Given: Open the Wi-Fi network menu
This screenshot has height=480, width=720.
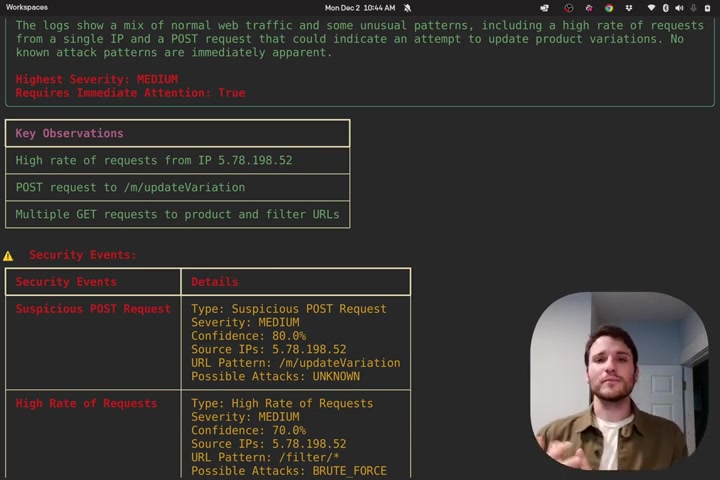Looking at the screenshot, I should click(651, 8).
